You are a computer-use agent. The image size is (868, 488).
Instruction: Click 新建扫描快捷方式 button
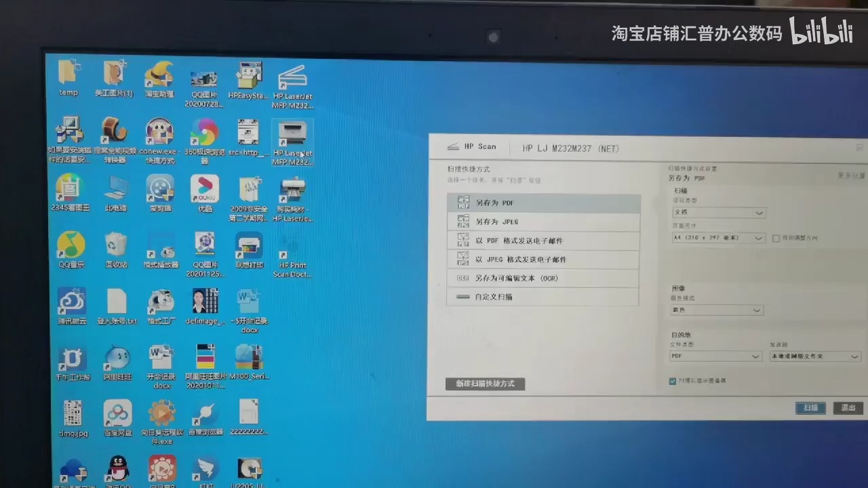[485, 384]
